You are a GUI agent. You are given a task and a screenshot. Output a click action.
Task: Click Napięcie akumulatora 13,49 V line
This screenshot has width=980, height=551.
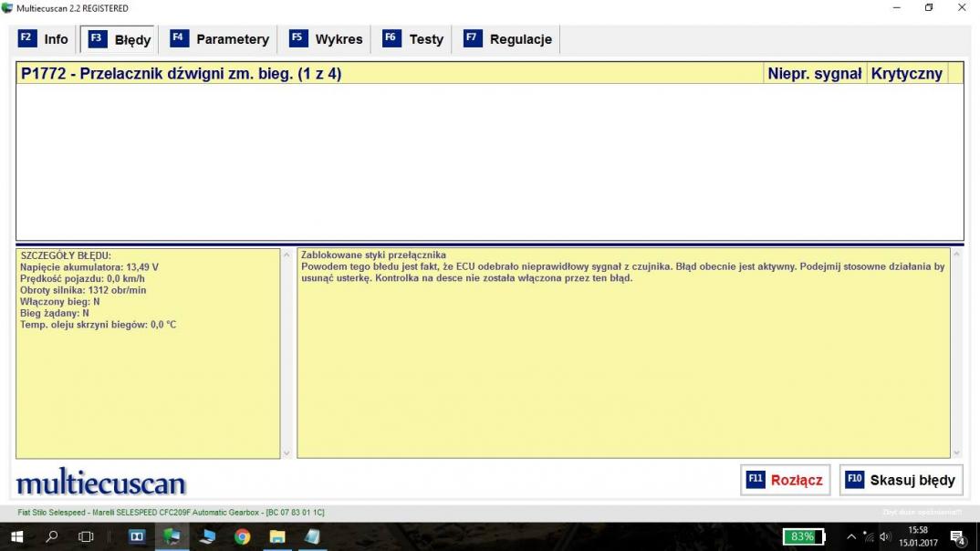89,266
